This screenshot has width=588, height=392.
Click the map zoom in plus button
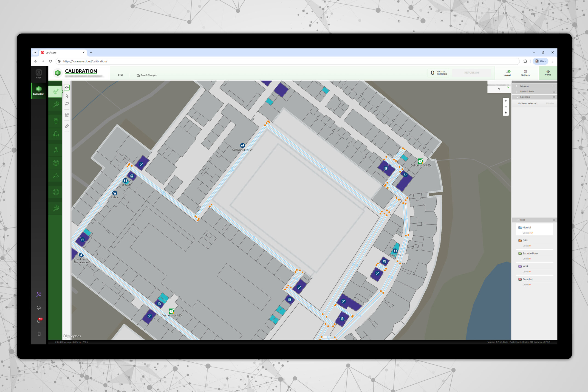point(506,101)
